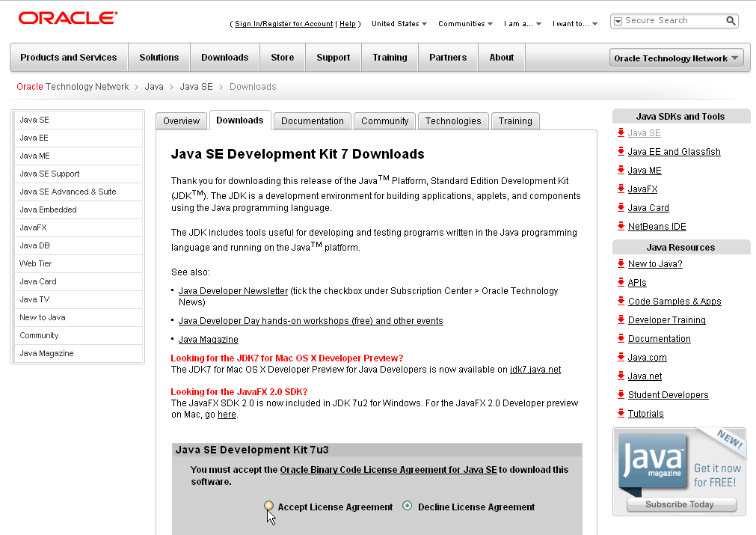
Task: Expand Oracle Technology Network dropdown button
Action: [x=677, y=58]
